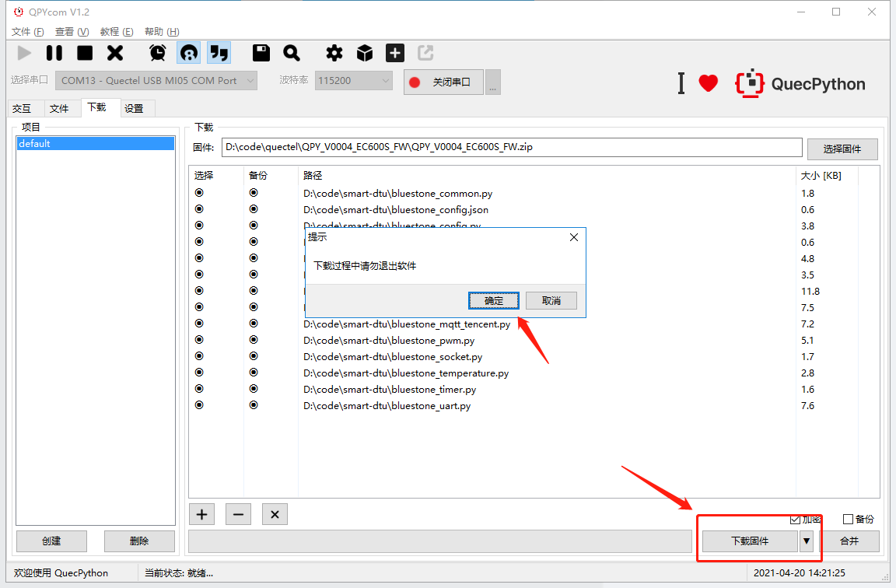Open the 帮助 menu
The width and height of the screenshot is (896, 588).
159,31
